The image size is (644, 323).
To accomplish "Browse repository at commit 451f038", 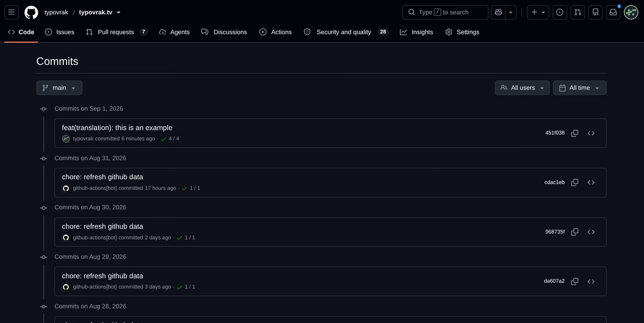I will tap(591, 133).
